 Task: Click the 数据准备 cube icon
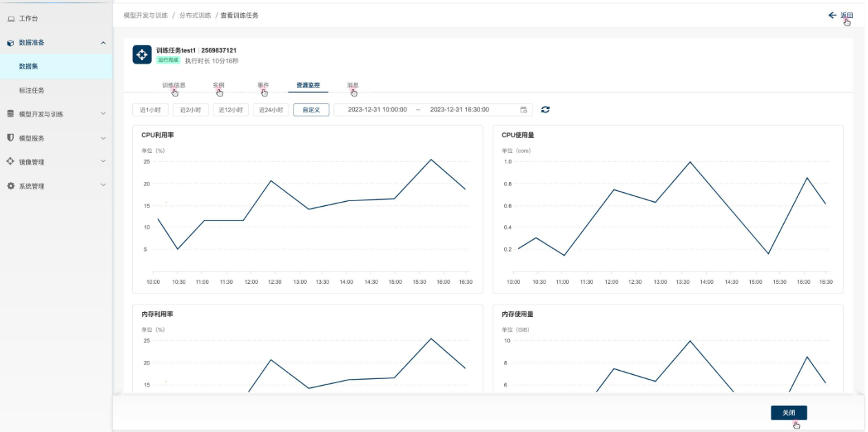point(11,43)
